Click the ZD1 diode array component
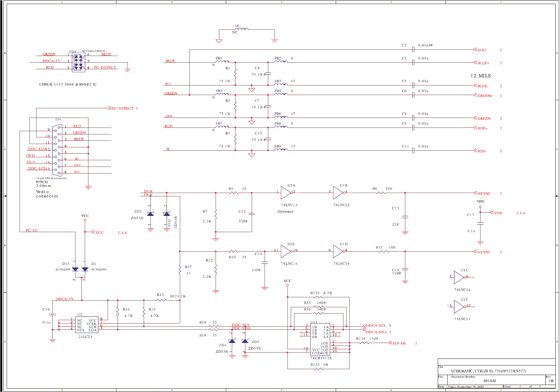 tap(78, 61)
